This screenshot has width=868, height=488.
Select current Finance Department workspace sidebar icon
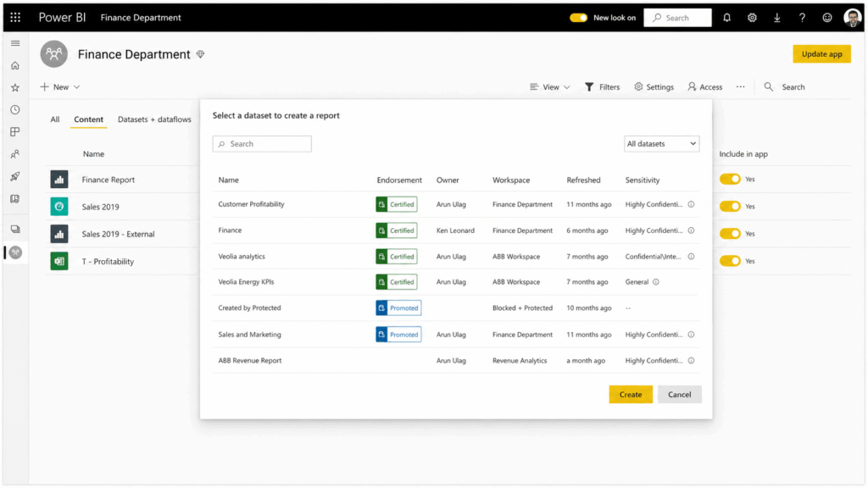[x=15, y=252]
